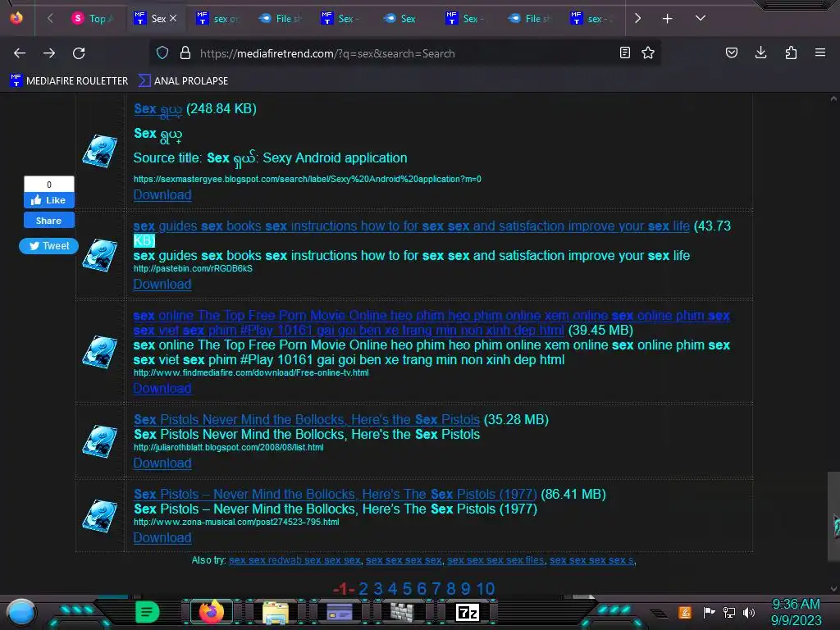This screenshot has width=840, height=630.
Task: Open the Start orb button
Action: click(x=21, y=613)
